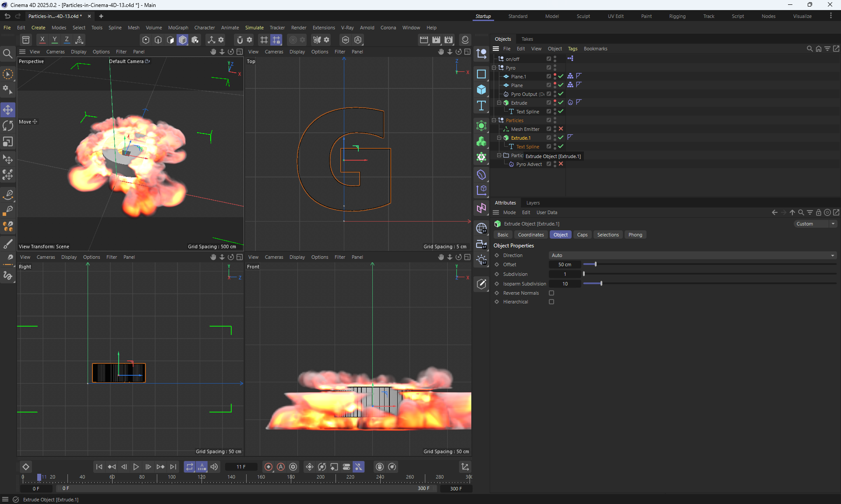
Task: Tick the Hierarchical checkbox
Action: (551, 302)
